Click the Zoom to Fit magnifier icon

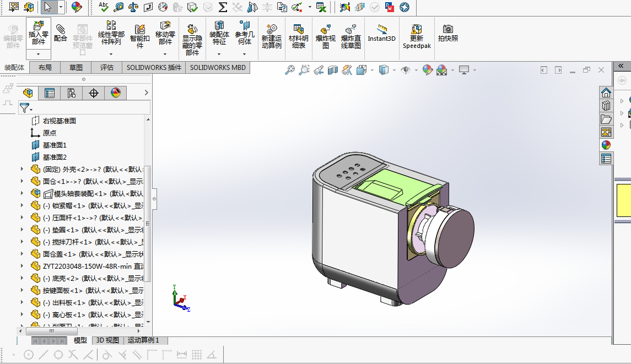point(290,70)
